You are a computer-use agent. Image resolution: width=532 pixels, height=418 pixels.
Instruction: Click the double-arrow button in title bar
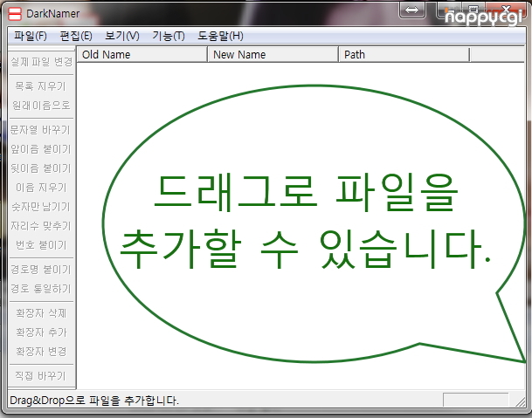[412, 10]
